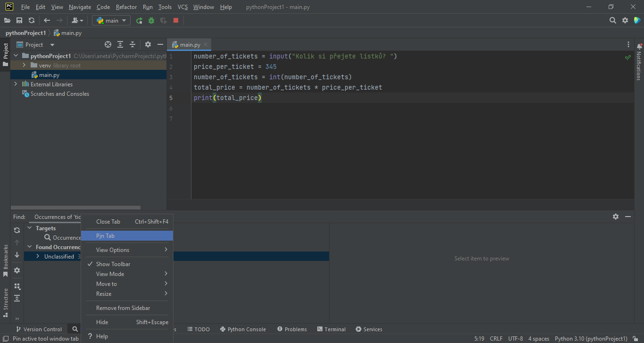The width and height of the screenshot is (644, 343).
Task: Open the Version Control tool window
Action: (42, 329)
